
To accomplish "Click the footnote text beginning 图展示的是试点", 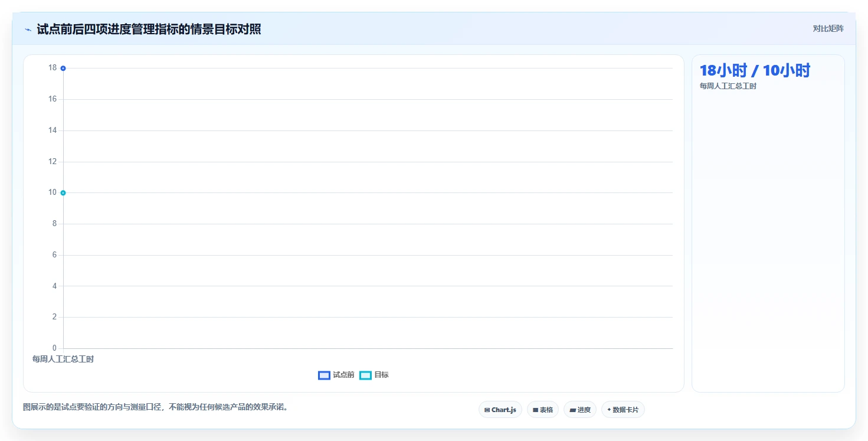I will [155, 407].
